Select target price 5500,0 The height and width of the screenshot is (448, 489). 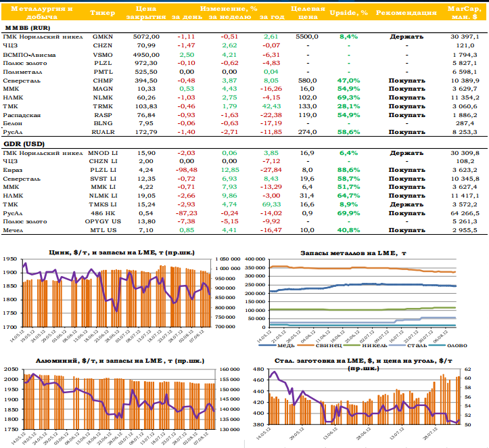(307, 37)
